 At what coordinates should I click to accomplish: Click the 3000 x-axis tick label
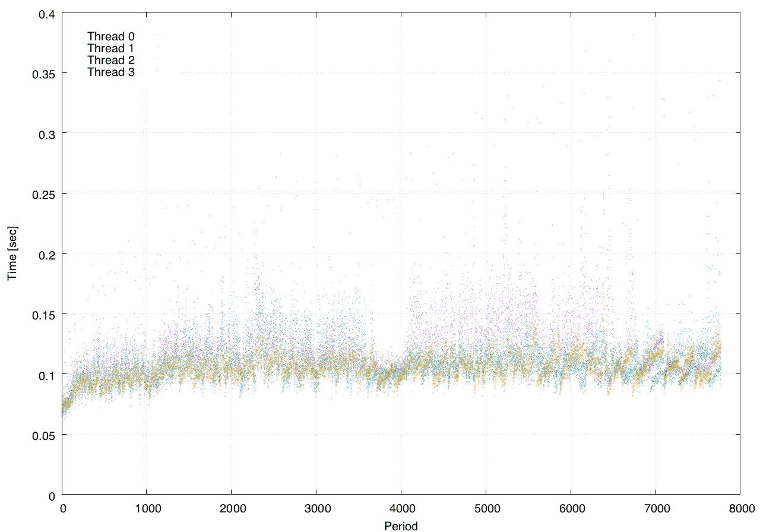tap(316, 509)
